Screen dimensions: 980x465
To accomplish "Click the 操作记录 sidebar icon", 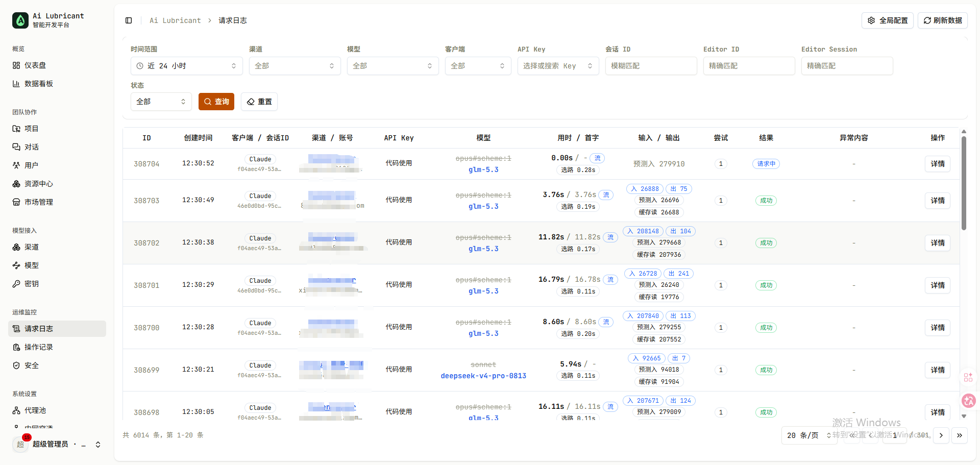I will pyautogui.click(x=16, y=347).
